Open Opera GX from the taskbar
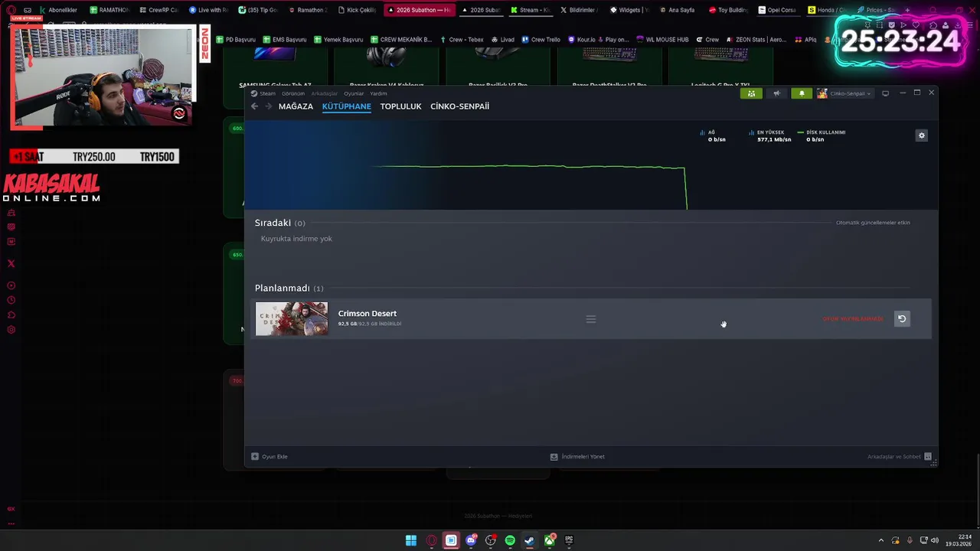The width and height of the screenshot is (980, 551). point(431,540)
